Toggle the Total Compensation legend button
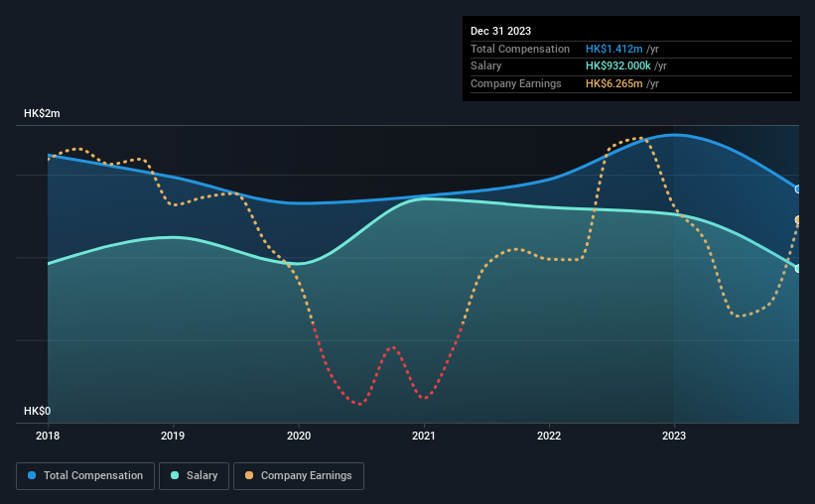The height and width of the screenshot is (504, 815). tap(85, 476)
